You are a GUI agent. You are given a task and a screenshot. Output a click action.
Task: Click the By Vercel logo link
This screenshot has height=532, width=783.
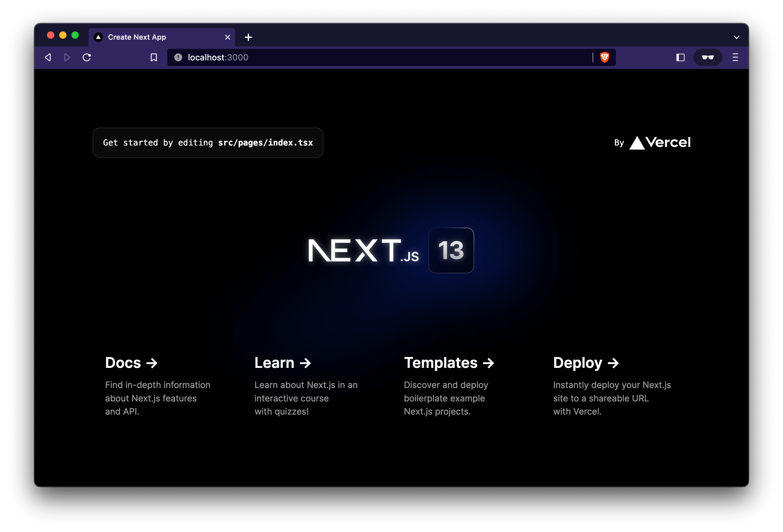(x=652, y=142)
